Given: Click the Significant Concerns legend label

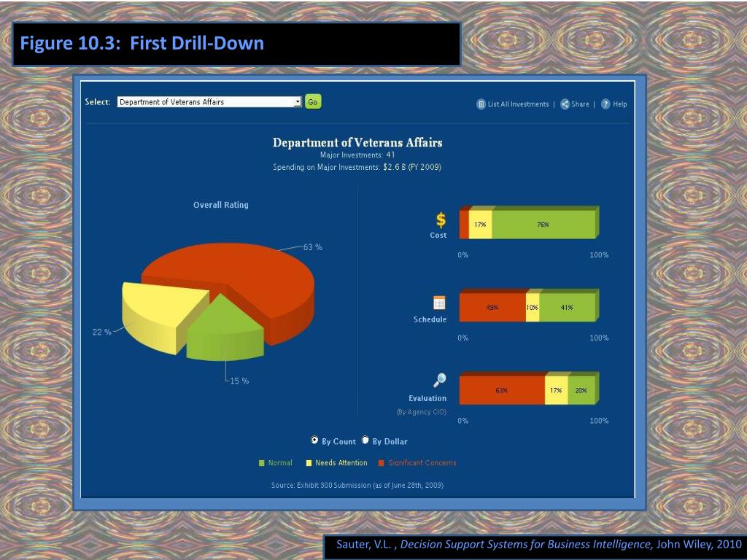Looking at the screenshot, I should click(x=422, y=463).
